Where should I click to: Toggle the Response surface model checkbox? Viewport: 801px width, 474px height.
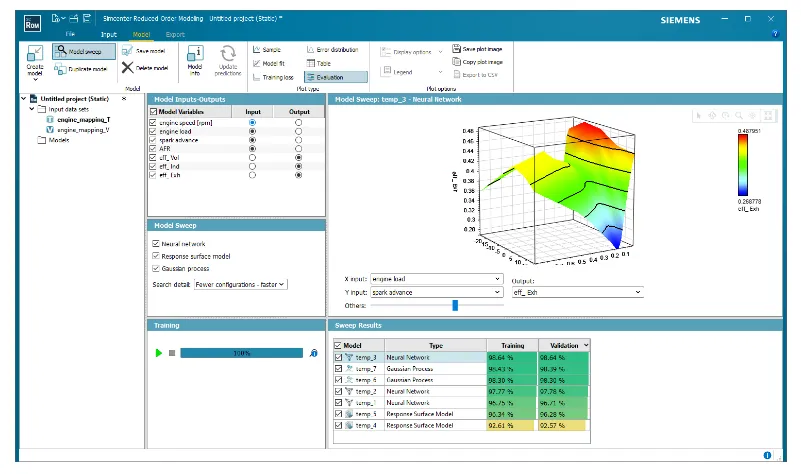[x=156, y=256]
